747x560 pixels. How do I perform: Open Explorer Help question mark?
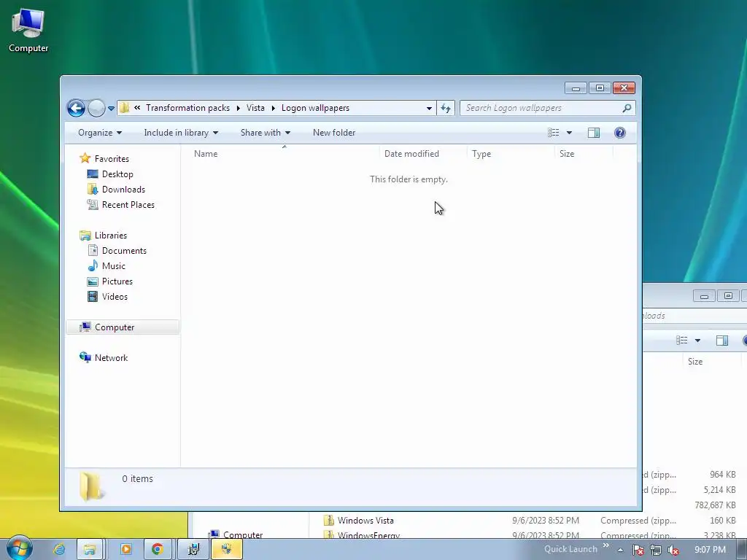pyautogui.click(x=620, y=133)
